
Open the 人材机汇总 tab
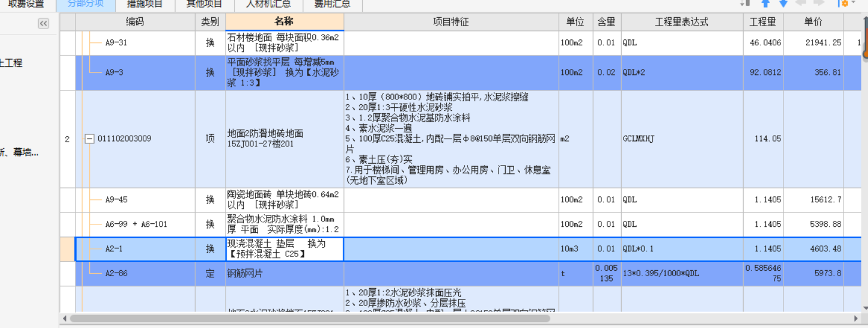269,4
